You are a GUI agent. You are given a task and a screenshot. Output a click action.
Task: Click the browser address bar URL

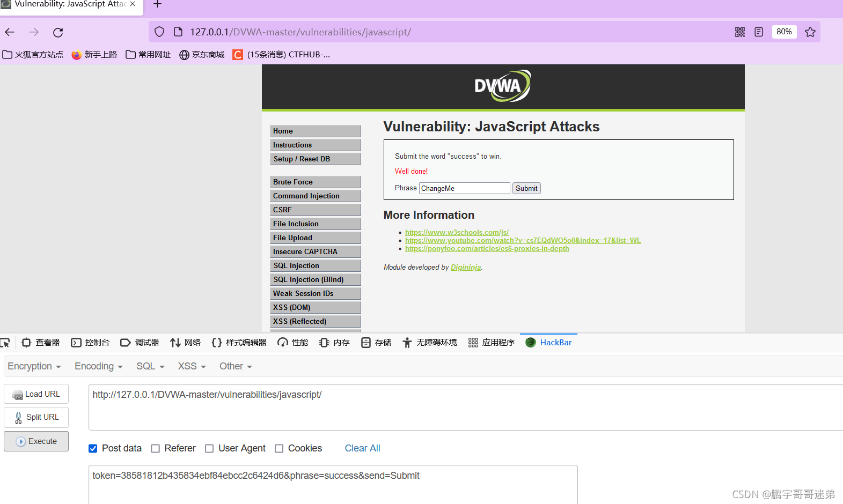(x=300, y=32)
